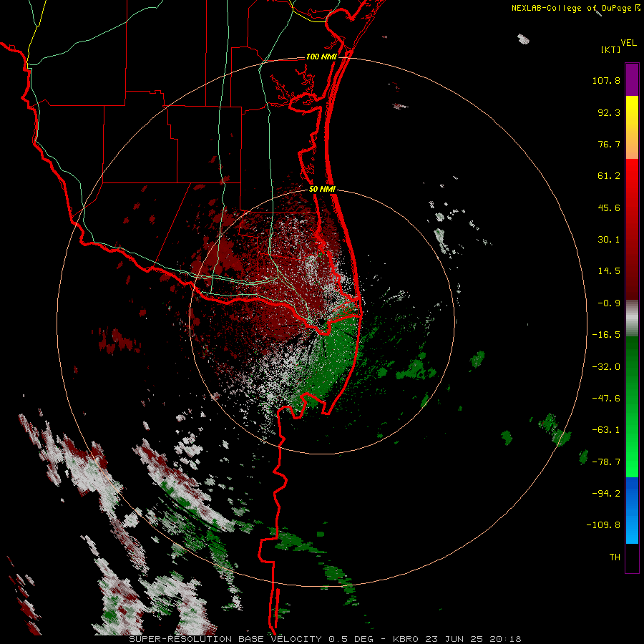The image size is (644, 644).
Task: Click the -94.2 legend value
Action: pyautogui.click(x=606, y=493)
